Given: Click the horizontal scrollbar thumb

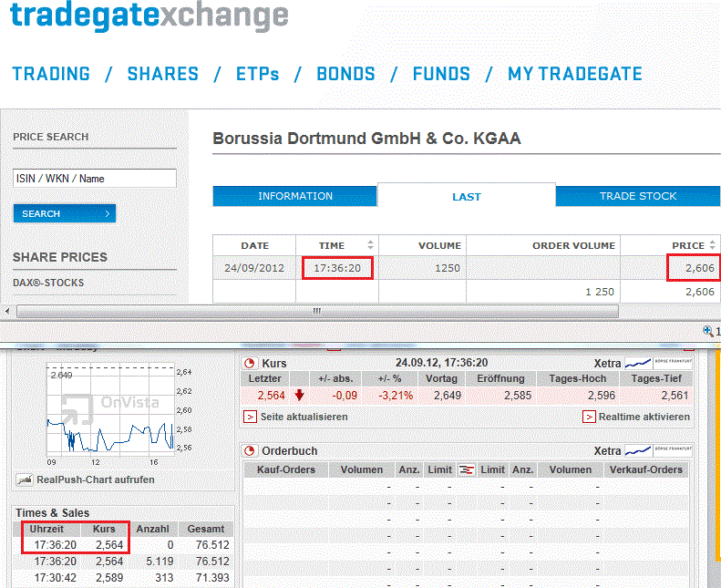Looking at the screenshot, I should point(316,312).
